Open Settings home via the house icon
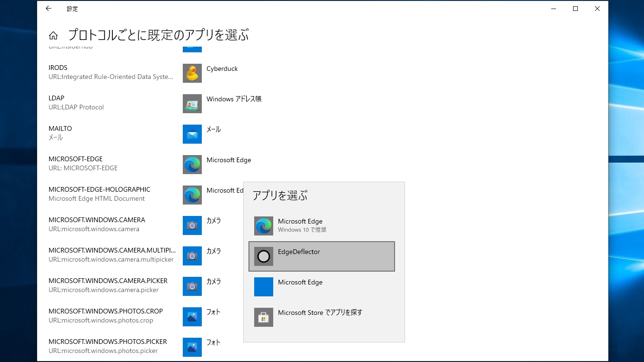Image resolution: width=644 pixels, height=362 pixels. click(53, 36)
